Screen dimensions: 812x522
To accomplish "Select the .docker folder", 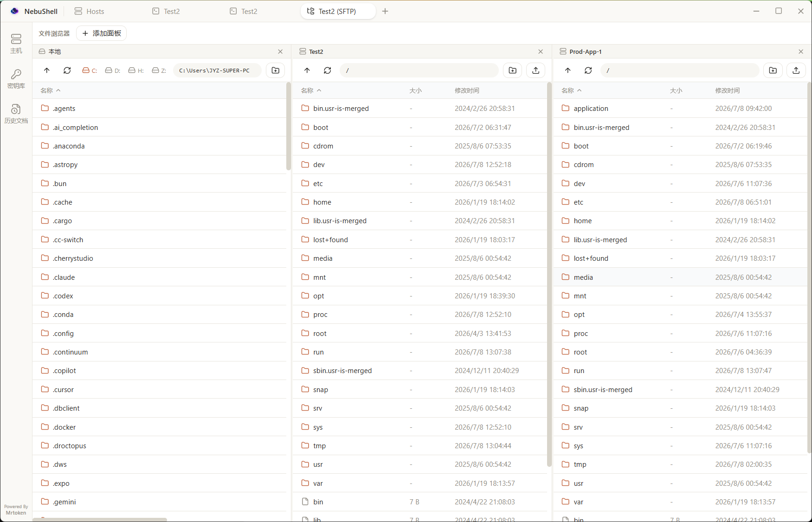I will pos(160,427).
